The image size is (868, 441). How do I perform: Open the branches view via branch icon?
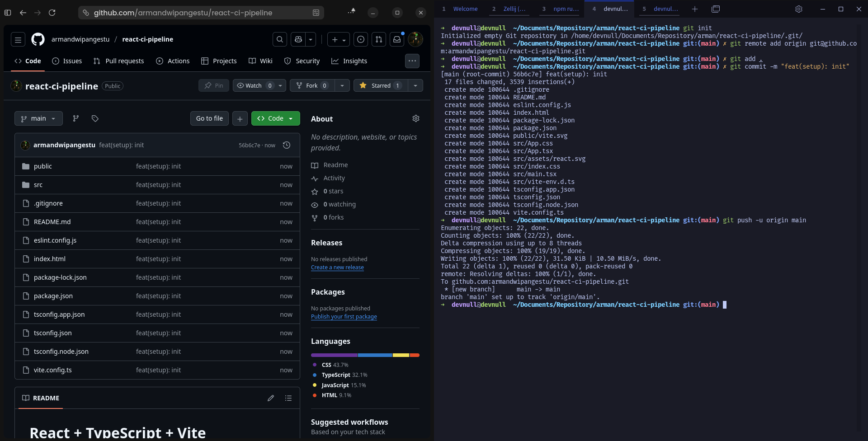tap(75, 118)
